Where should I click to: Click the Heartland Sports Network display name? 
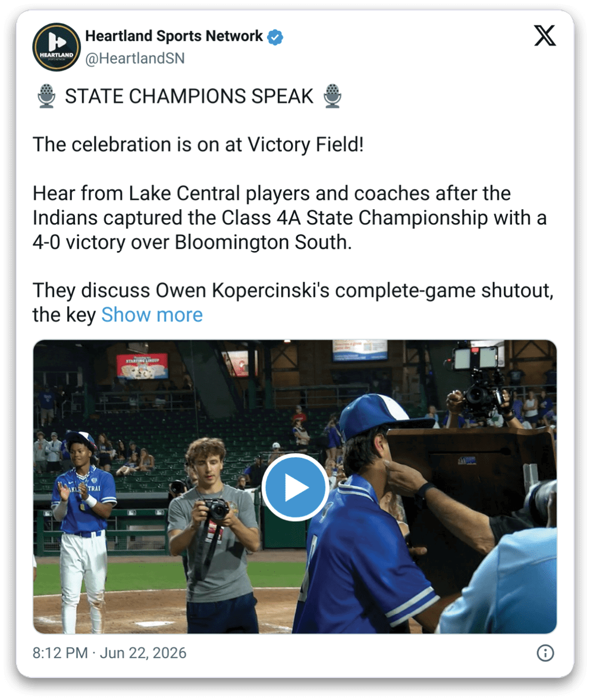click(174, 36)
